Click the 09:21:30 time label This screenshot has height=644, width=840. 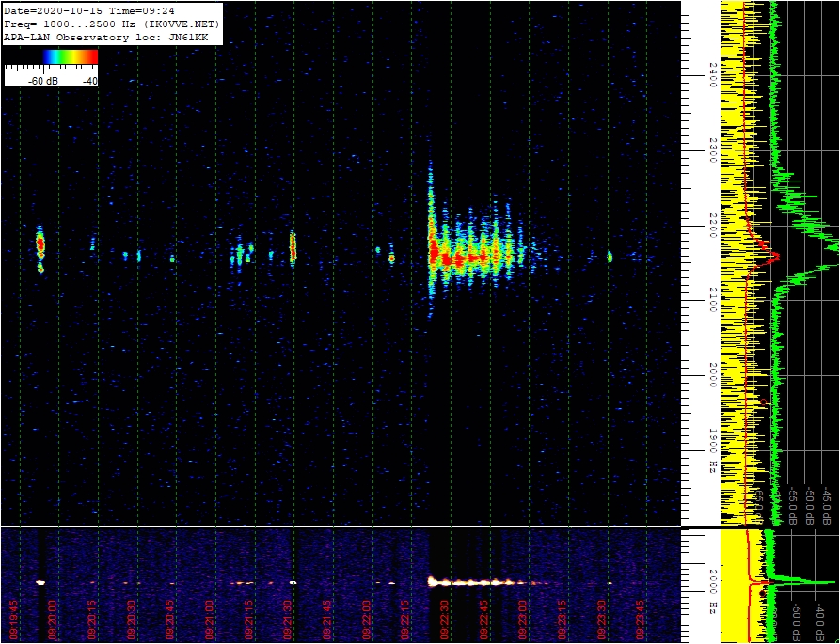pos(288,619)
